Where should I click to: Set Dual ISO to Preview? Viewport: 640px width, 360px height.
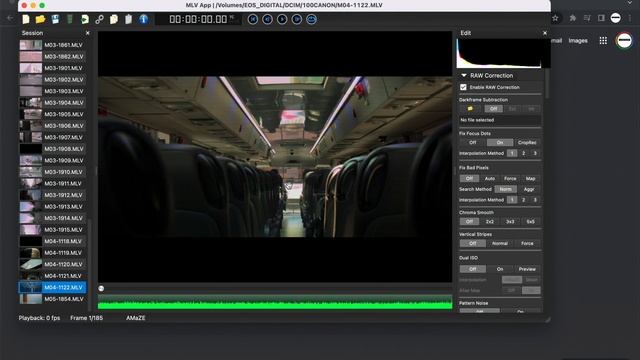pos(527,269)
